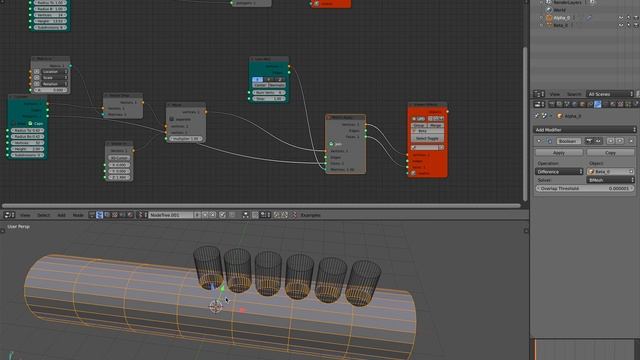Open the Add Modifier dropdown
The height and width of the screenshot is (360, 640).
[585, 130]
